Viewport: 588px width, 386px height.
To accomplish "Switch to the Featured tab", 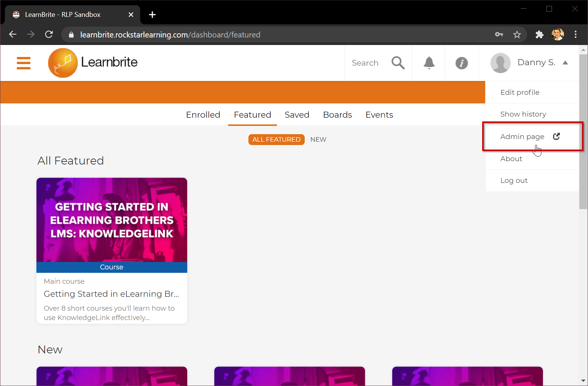I will [x=253, y=115].
